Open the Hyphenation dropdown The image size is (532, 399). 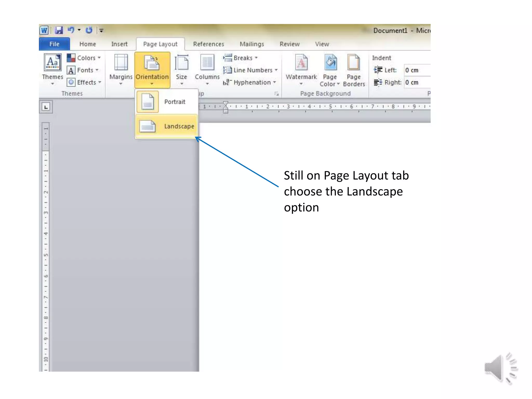tap(249, 82)
